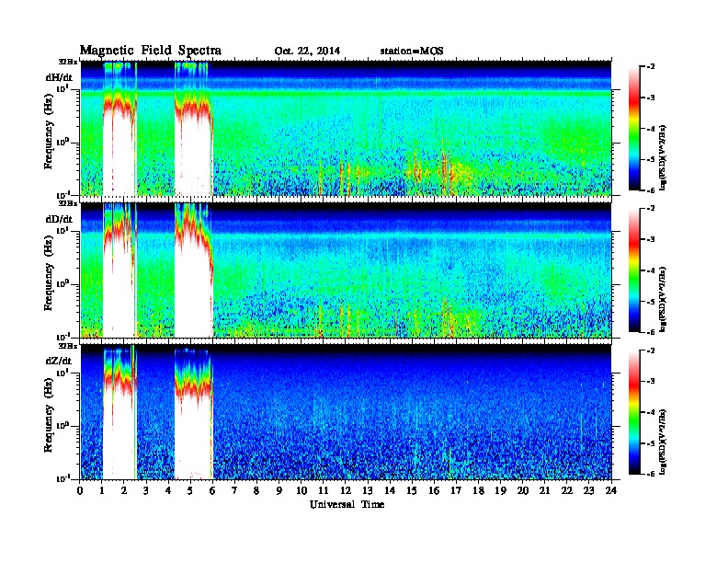Screen dimensions: 728x563
Task: Click the 10^0 frequency tick of dD/dt panel
Action: coord(63,284)
